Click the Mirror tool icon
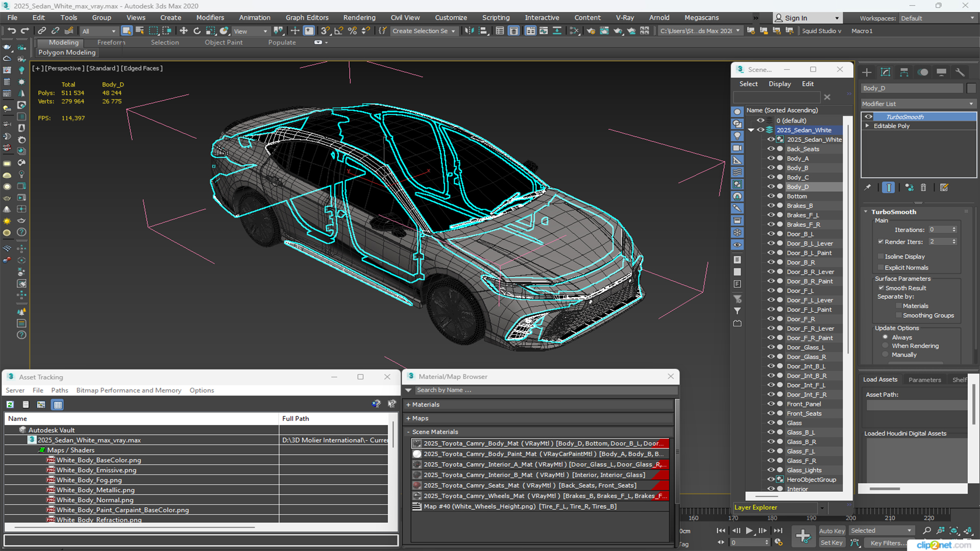This screenshot has height=551, width=980. tap(470, 31)
